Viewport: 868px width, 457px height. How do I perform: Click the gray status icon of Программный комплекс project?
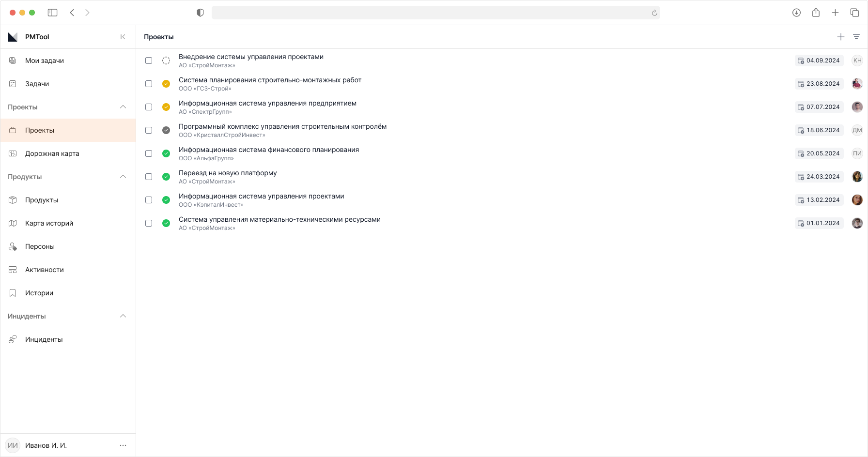pyautogui.click(x=166, y=130)
